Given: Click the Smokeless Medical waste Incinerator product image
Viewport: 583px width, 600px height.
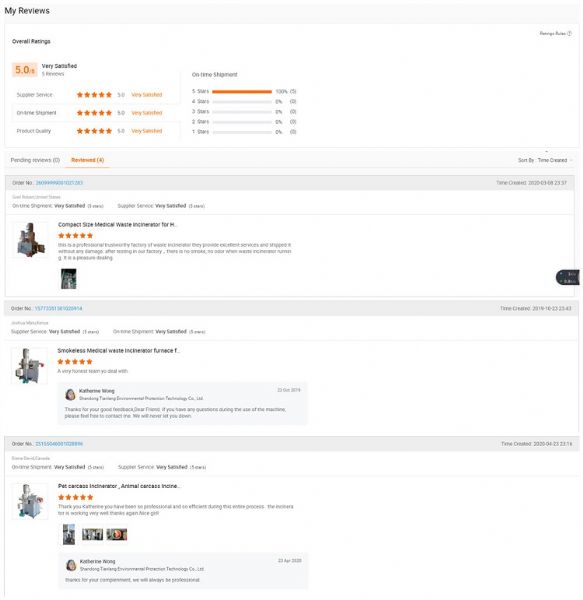Looking at the screenshot, I should (x=29, y=366).
